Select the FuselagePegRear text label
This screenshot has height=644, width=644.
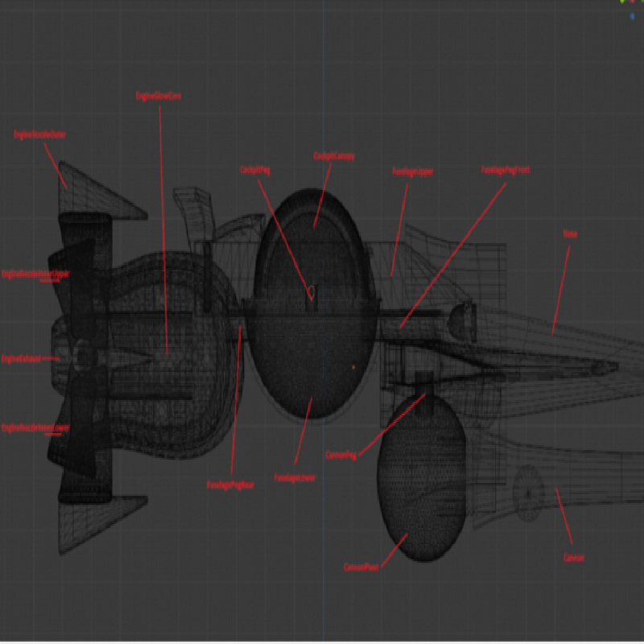pyautogui.click(x=230, y=485)
